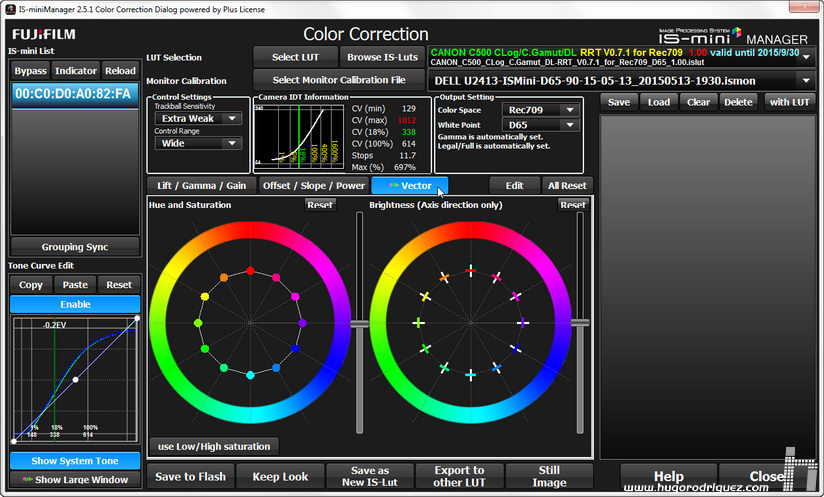
Task: Select the Vector tab
Action: 410,185
